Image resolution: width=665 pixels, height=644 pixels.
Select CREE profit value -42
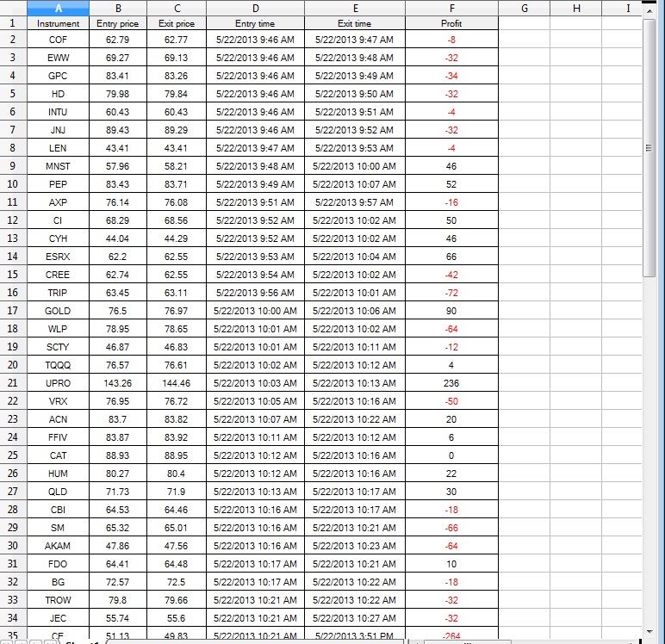point(451,275)
